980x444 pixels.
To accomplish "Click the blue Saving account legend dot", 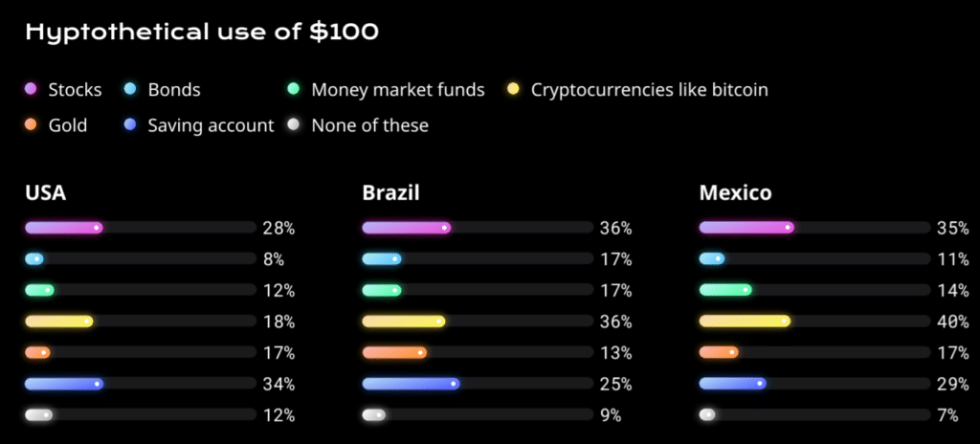I will [130, 125].
